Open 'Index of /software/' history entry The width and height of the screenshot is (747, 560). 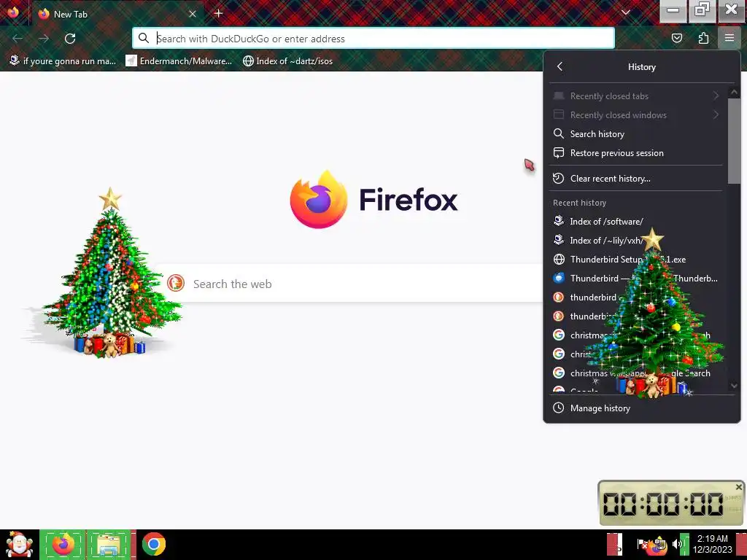point(636,222)
